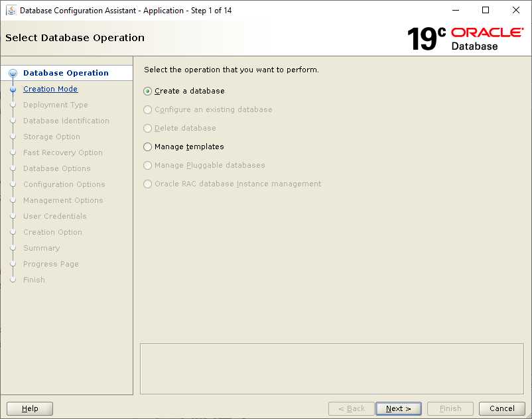The height and width of the screenshot is (419, 532).
Task: Click the Java application icon in title bar
Action: [11, 11]
